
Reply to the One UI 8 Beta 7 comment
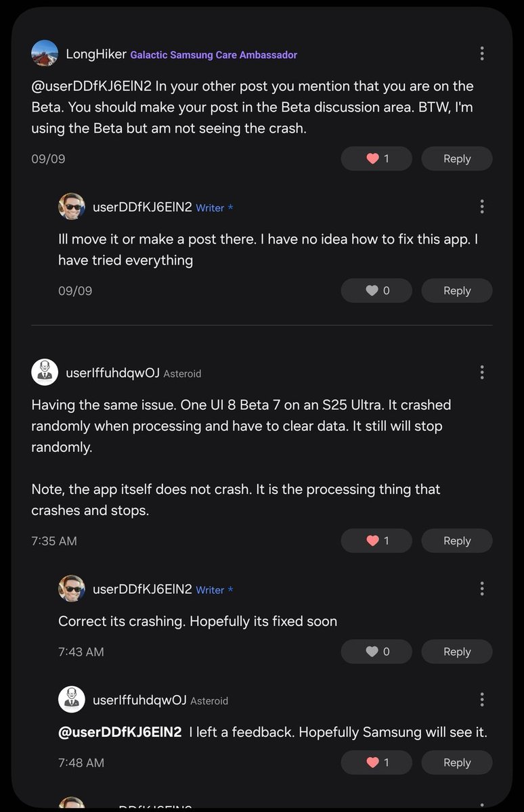pos(457,541)
